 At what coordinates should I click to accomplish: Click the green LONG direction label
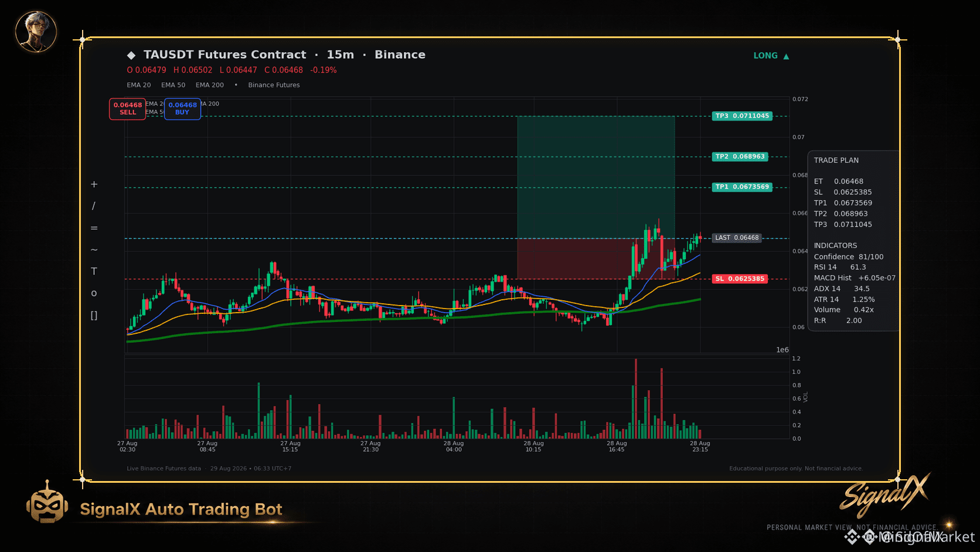tap(765, 56)
